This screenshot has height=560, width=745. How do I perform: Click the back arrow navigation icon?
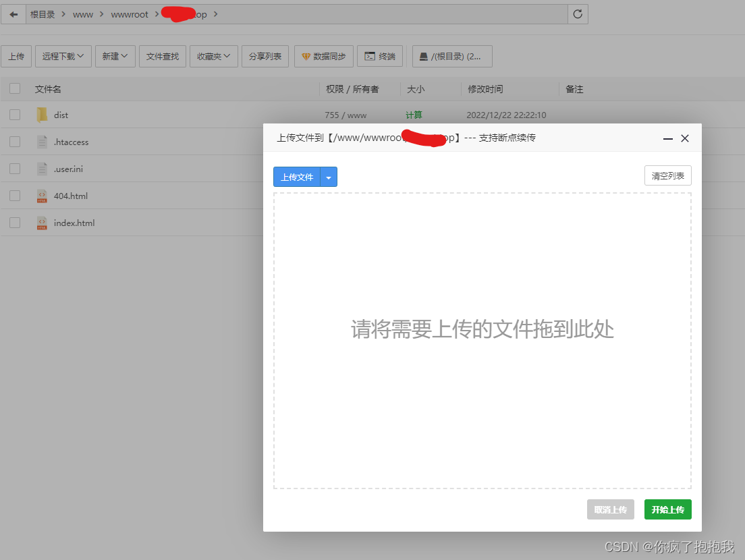click(x=14, y=13)
